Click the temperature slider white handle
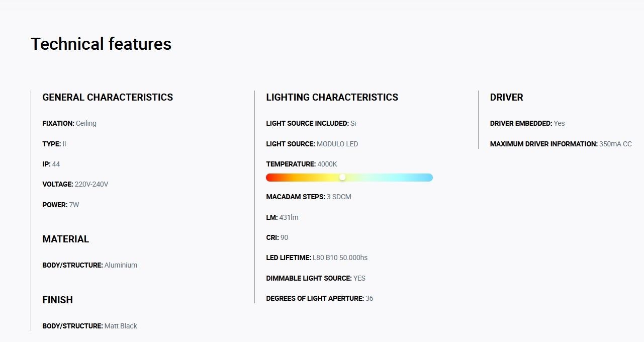The width and height of the screenshot is (644, 342). [x=342, y=178]
